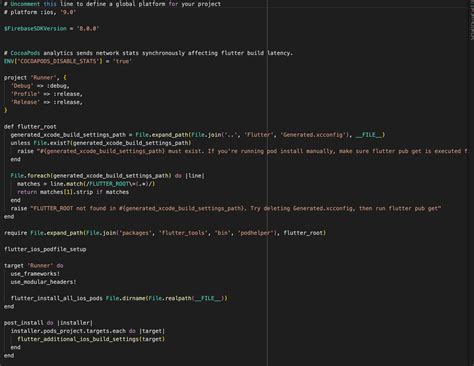This screenshot has width=474, height=366.
Task: Select the "'Debug' => :debug," line
Action: (40, 86)
